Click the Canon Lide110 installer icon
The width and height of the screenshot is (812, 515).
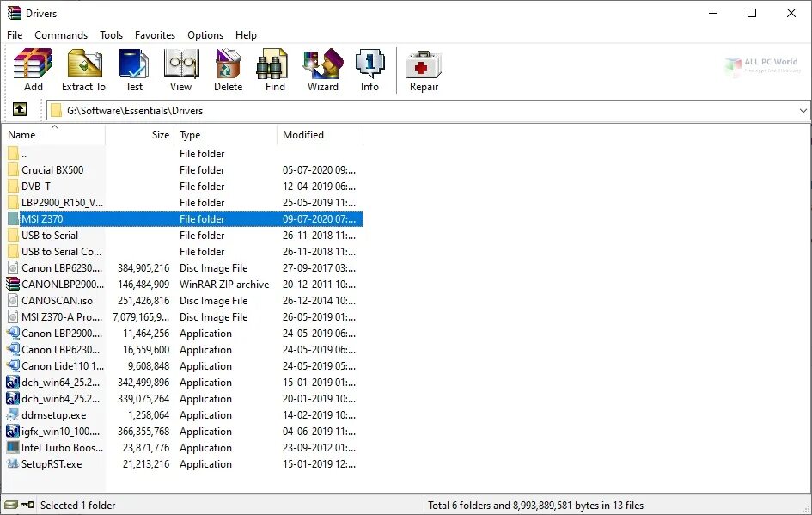13,365
